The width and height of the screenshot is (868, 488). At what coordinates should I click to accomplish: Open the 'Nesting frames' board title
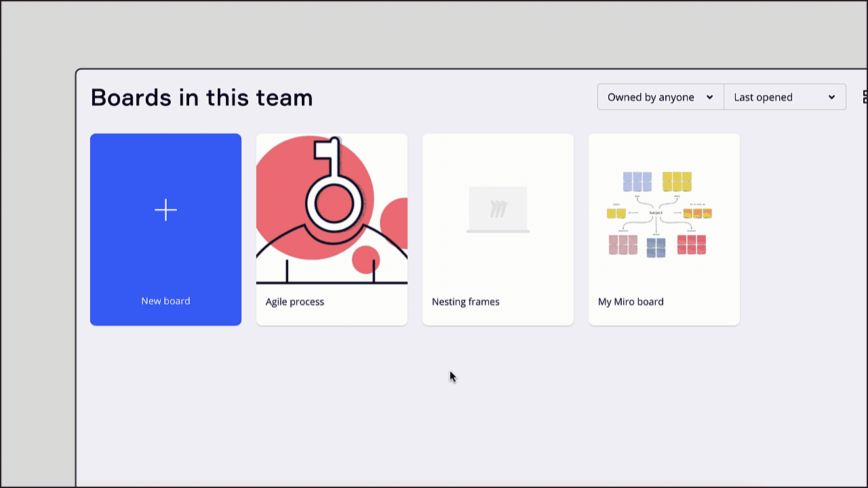(465, 302)
